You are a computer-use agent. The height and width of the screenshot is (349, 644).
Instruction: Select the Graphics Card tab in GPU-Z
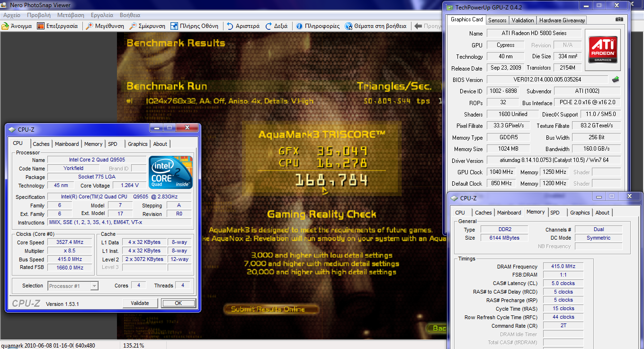pos(467,19)
